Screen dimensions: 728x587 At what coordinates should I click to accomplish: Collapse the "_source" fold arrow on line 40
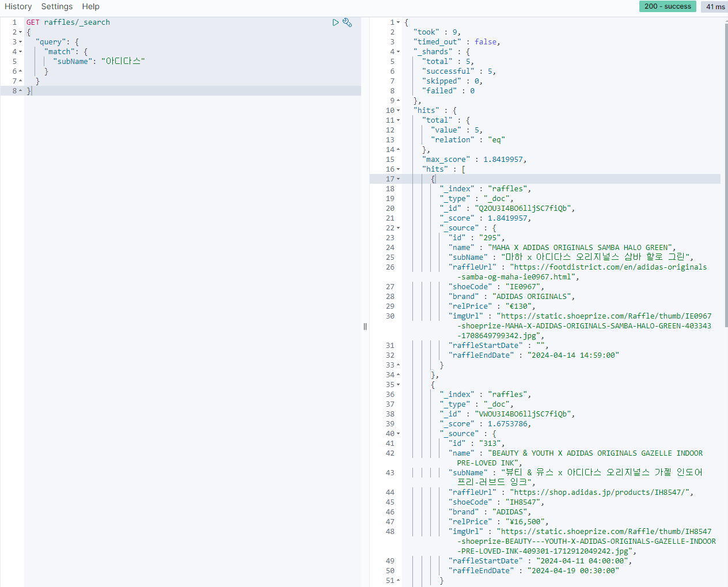coord(398,434)
